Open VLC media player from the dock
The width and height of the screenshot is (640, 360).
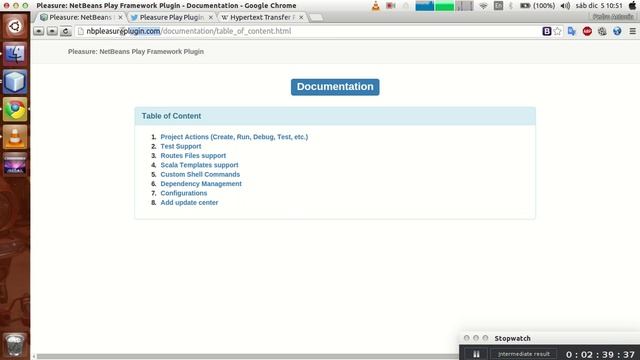(15, 137)
